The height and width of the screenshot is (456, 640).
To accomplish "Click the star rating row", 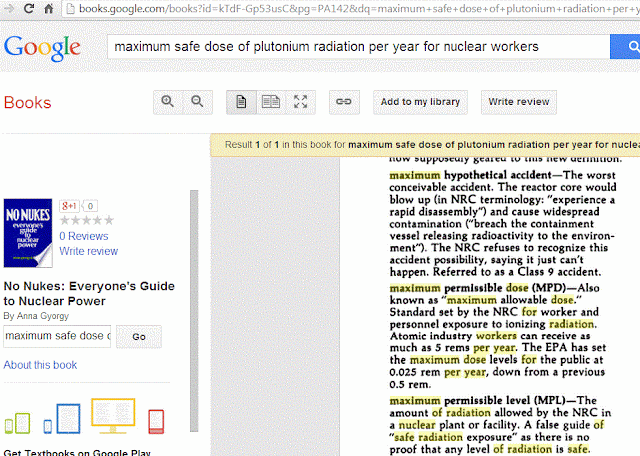I will [87, 220].
